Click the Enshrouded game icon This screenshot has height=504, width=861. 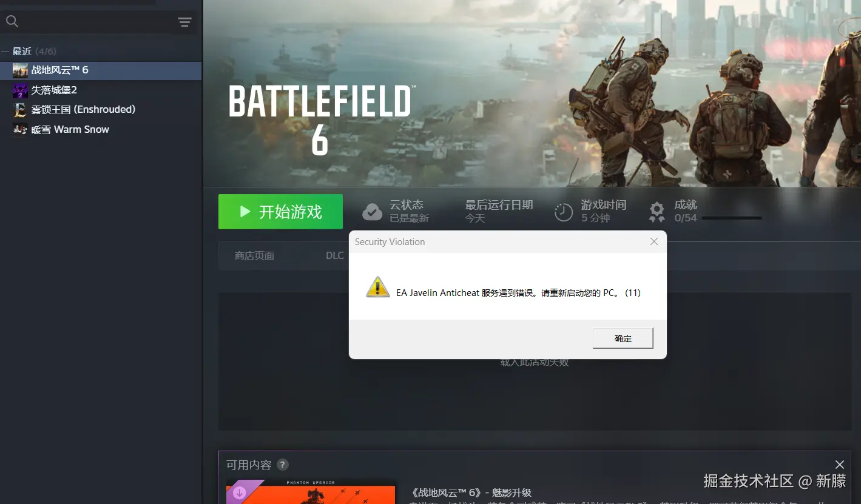pyautogui.click(x=20, y=110)
